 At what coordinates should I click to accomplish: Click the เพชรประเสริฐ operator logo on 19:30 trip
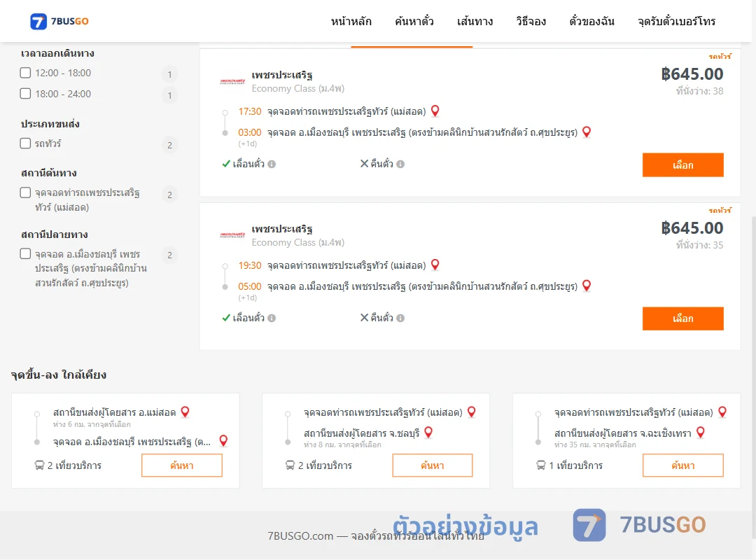pyautogui.click(x=232, y=235)
